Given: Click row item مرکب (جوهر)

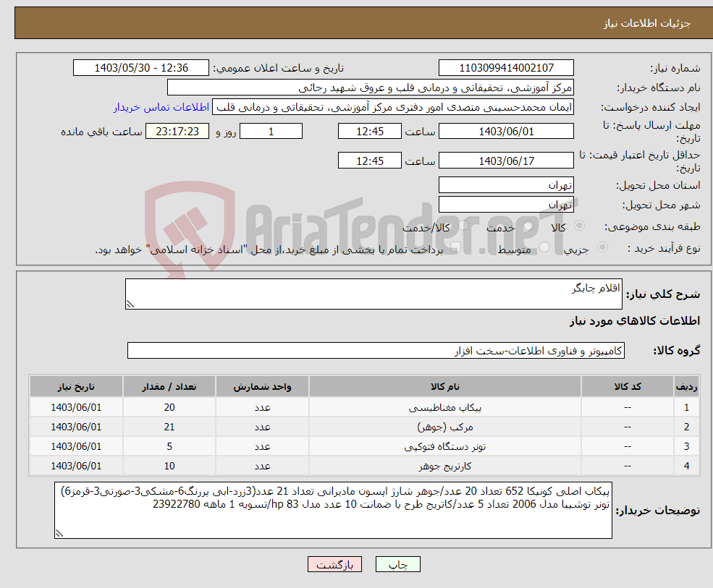Looking at the screenshot, I should pyautogui.click(x=445, y=427).
